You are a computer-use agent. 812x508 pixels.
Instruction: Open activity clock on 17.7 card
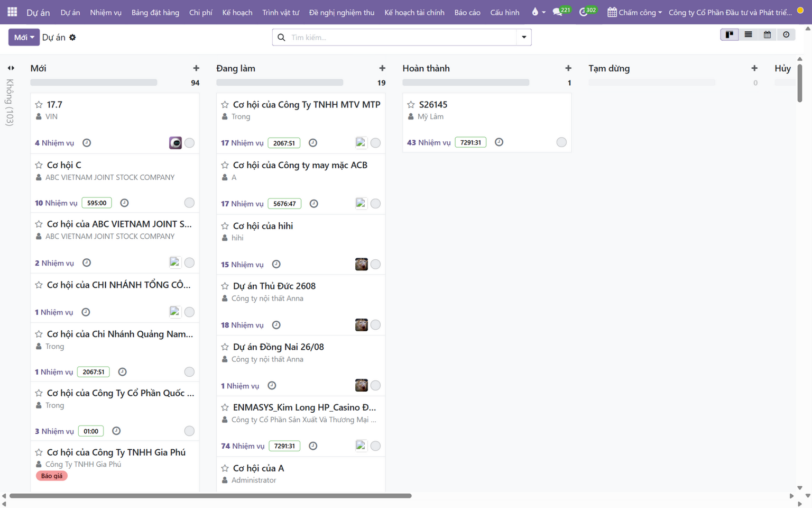[x=87, y=143]
